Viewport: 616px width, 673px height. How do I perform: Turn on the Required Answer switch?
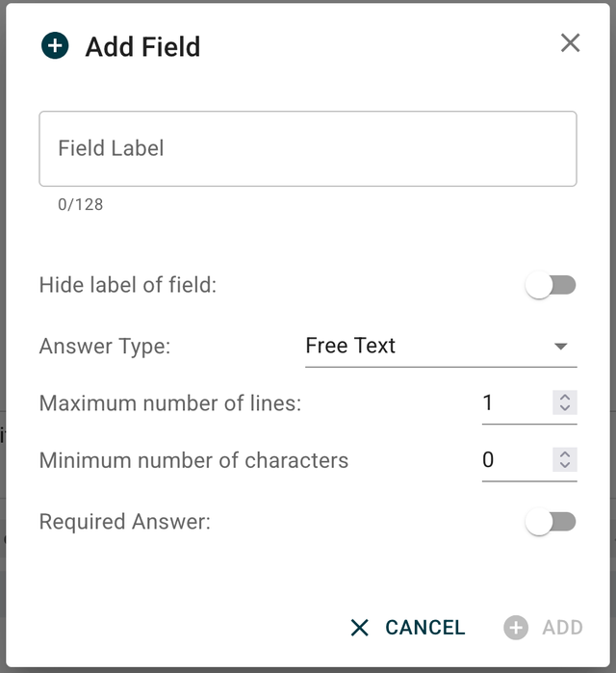(551, 522)
